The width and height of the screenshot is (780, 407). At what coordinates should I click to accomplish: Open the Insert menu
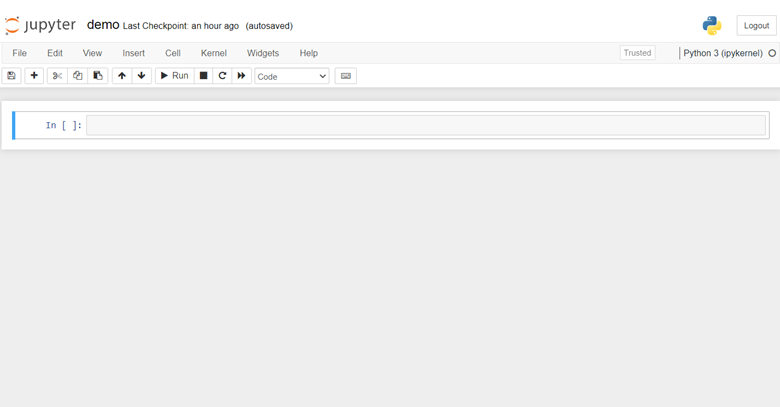[x=133, y=53]
